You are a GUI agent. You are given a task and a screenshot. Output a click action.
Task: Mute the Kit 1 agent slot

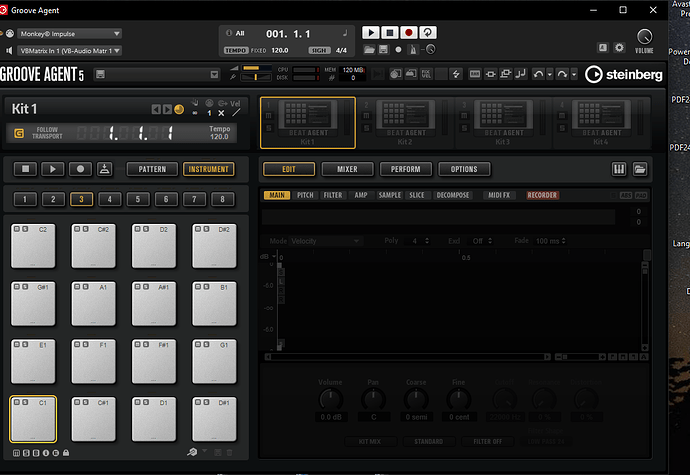point(268,116)
